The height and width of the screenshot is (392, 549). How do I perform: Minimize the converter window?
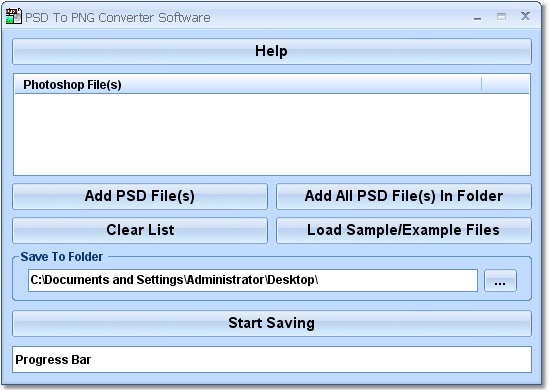[477, 17]
